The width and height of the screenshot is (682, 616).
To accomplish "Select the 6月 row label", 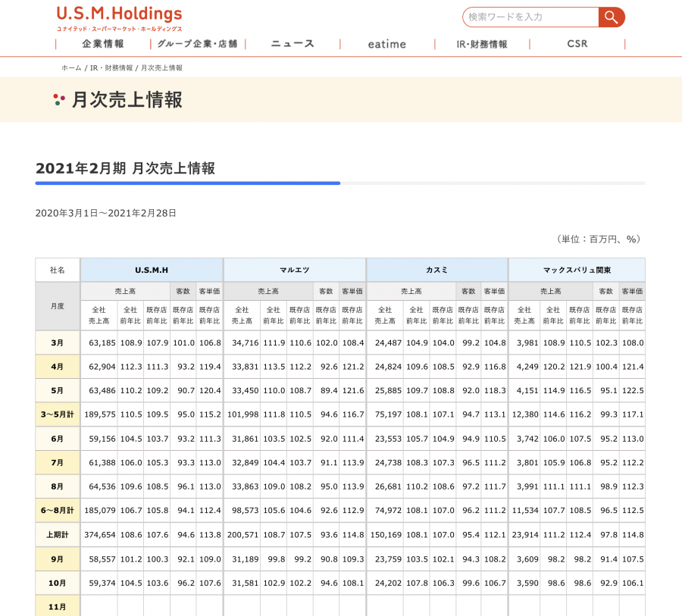I will [58, 439].
